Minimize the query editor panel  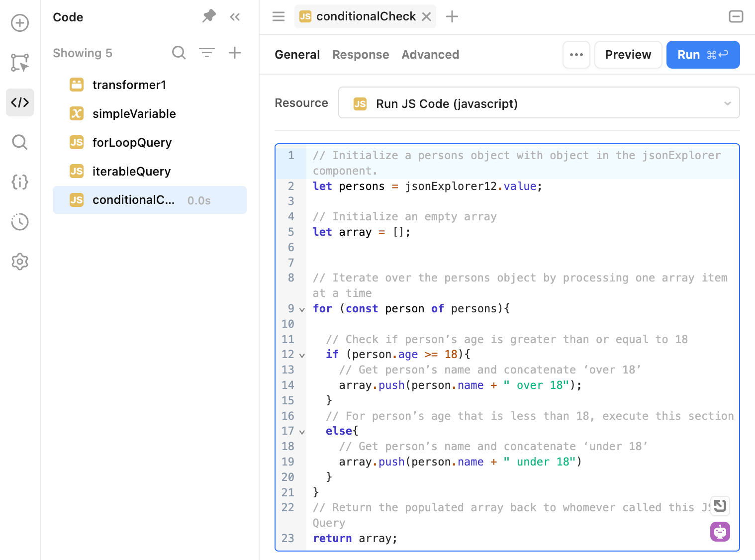[736, 16]
